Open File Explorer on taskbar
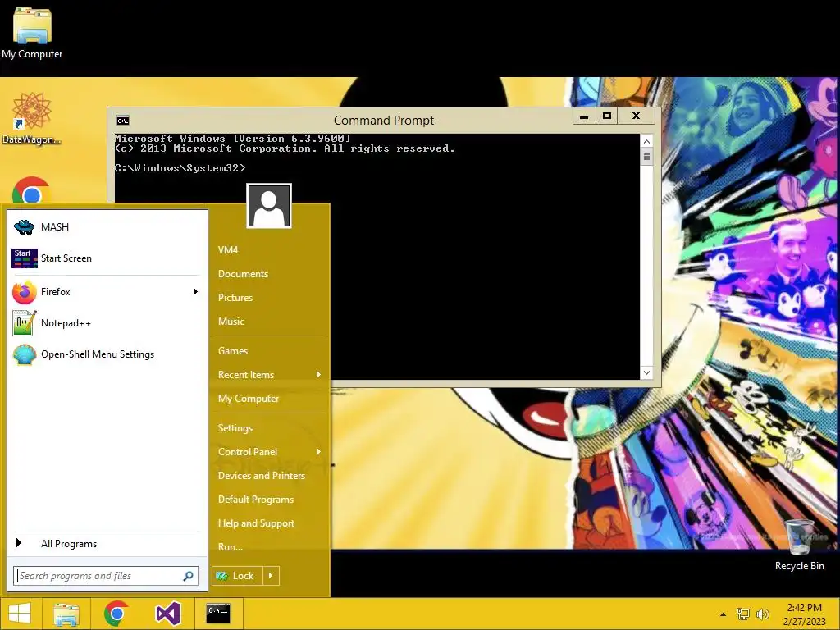 point(66,614)
